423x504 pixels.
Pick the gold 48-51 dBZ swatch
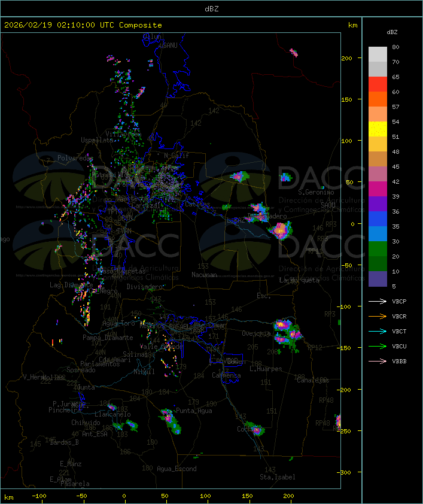click(x=378, y=144)
